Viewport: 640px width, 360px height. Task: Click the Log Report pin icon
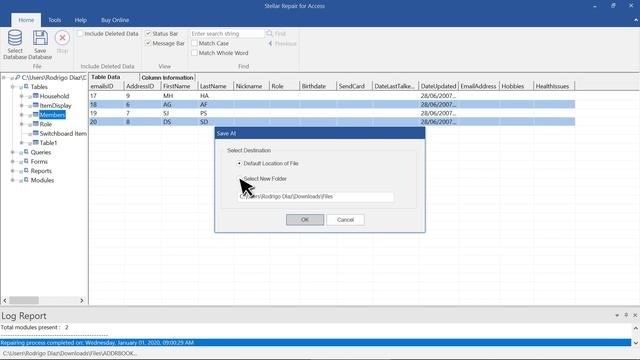[x=626, y=315]
